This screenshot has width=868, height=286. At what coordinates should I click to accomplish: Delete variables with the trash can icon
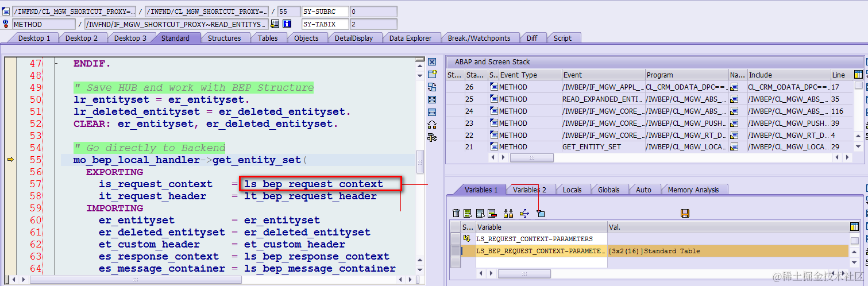coord(456,214)
